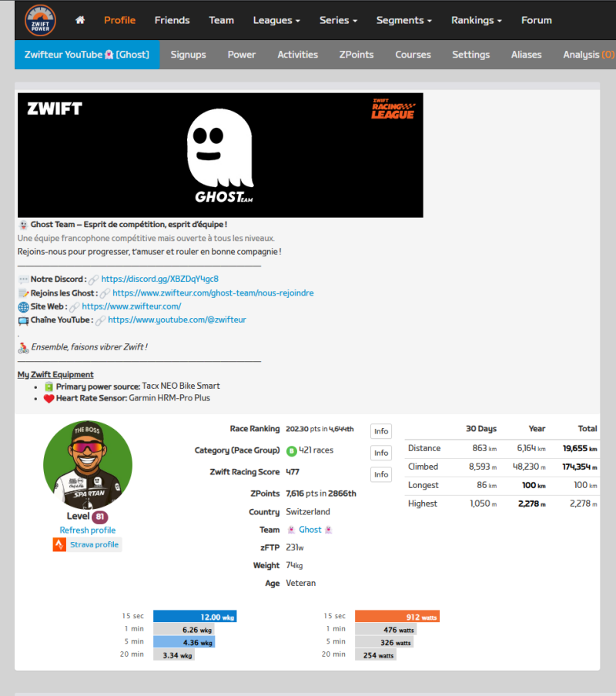
Task: Click the 7,616 pts in 2866th text
Action: click(321, 494)
